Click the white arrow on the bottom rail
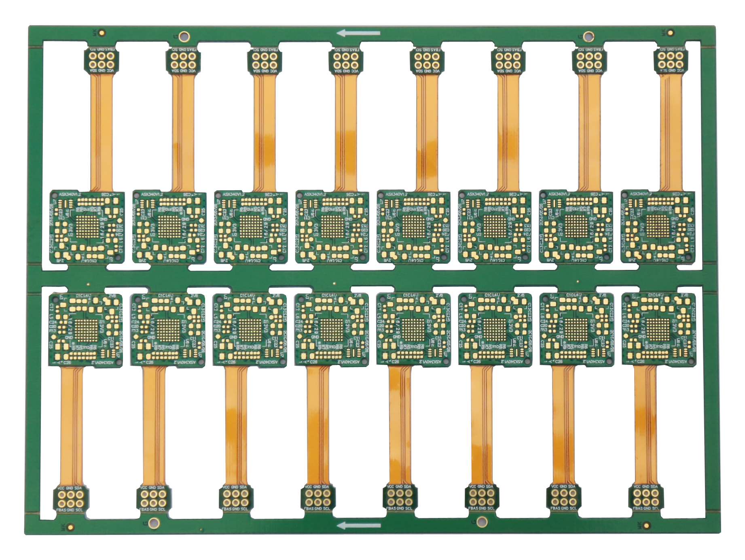Image resolution: width=745 pixels, height=560 pixels. (359, 526)
